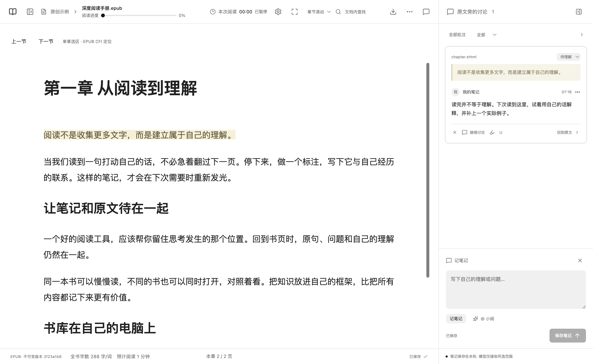Open the more options ellipsis in toolbar
Viewport: 593px width, 364px height.
click(x=409, y=11)
